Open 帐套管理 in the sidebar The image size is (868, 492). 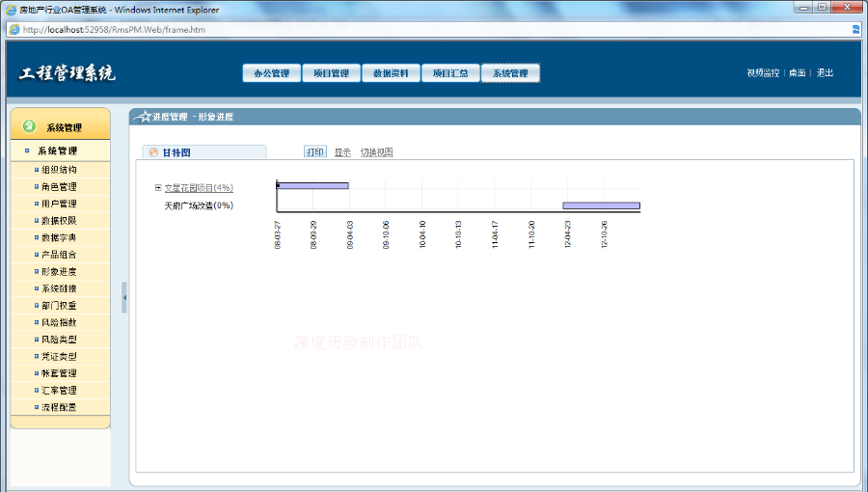tap(59, 373)
